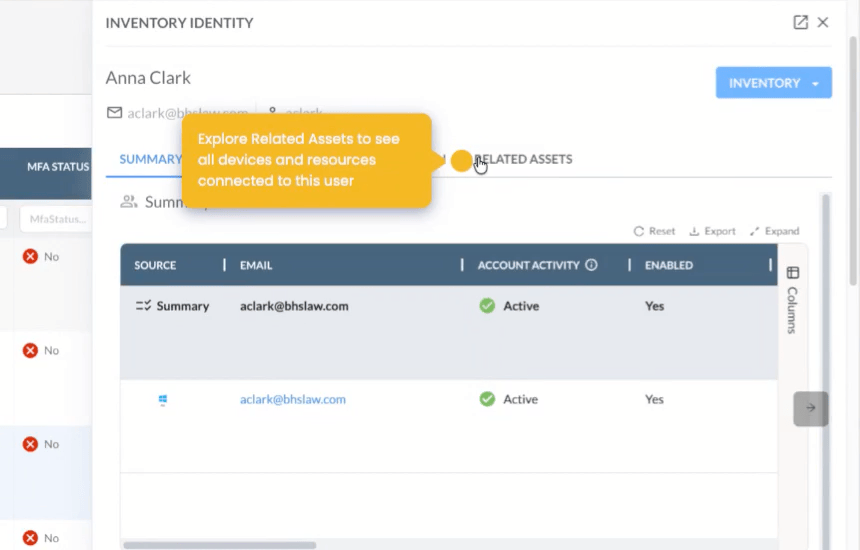This screenshot has width=860, height=550.
Task: Click the Active status in Windows row
Action: 509,399
